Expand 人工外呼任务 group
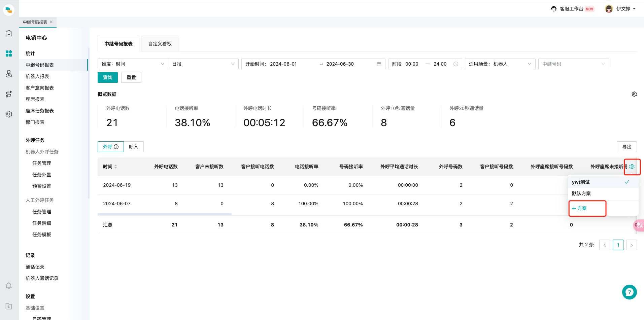This screenshot has width=644, height=320. [40, 200]
